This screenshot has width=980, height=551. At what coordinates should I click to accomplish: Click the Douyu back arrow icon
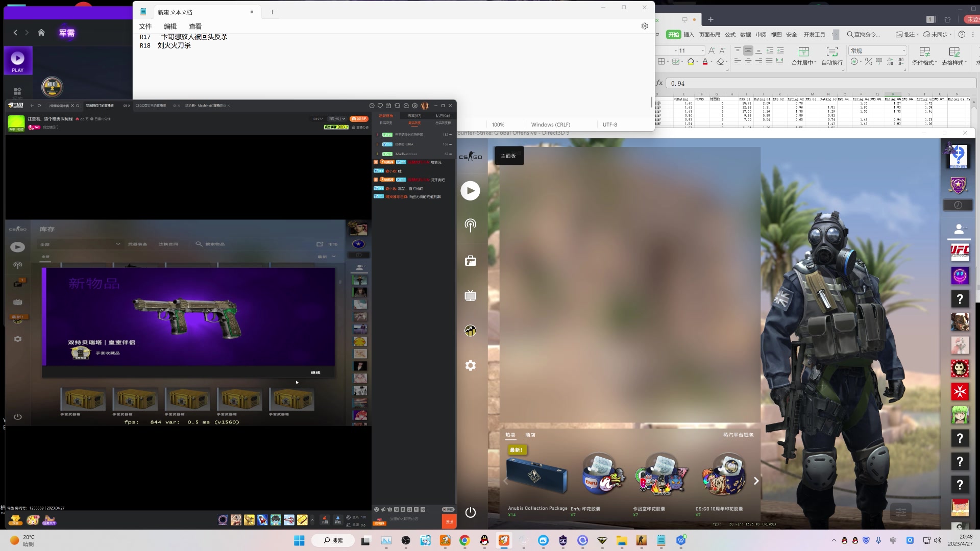click(x=32, y=106)
